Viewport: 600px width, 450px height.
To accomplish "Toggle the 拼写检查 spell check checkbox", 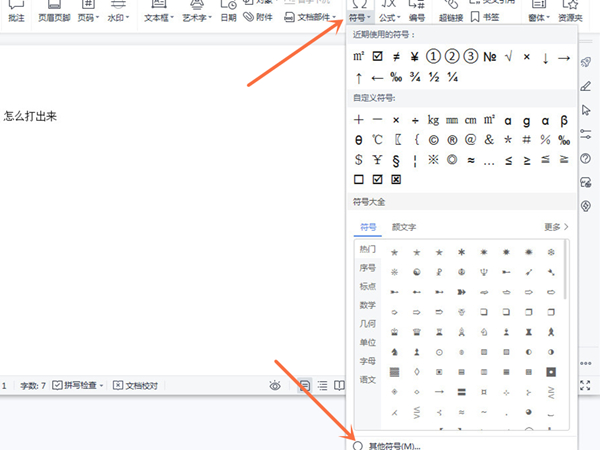I will point(58,385).
